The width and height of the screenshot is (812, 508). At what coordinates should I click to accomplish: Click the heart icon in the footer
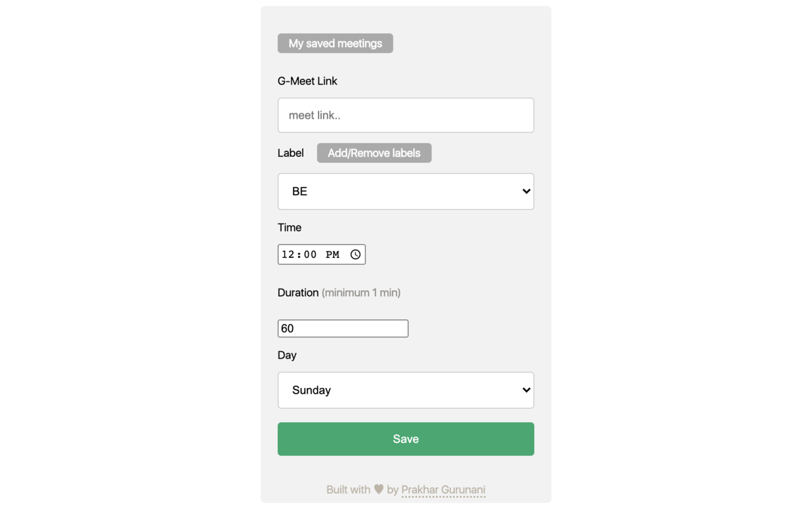(379, 489)
